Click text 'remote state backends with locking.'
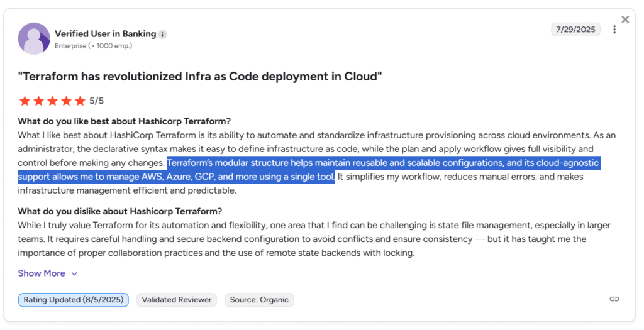Image resolution: width=644 pixels, height=330 pixels. tap(340, 253)
